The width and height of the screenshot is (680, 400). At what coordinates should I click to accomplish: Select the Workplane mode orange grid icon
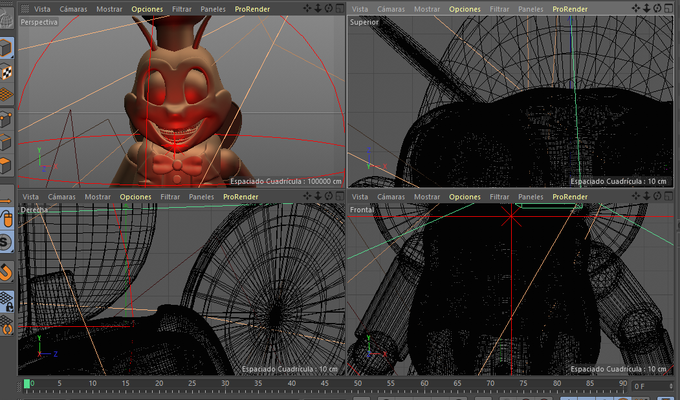click(6, 94)
